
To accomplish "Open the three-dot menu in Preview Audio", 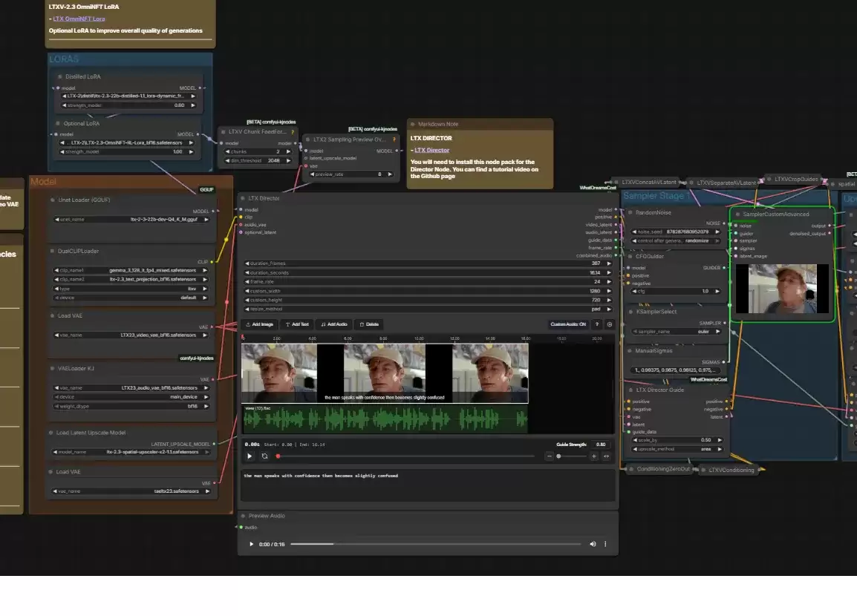I will pyautogui.click(x=605, y=544).
